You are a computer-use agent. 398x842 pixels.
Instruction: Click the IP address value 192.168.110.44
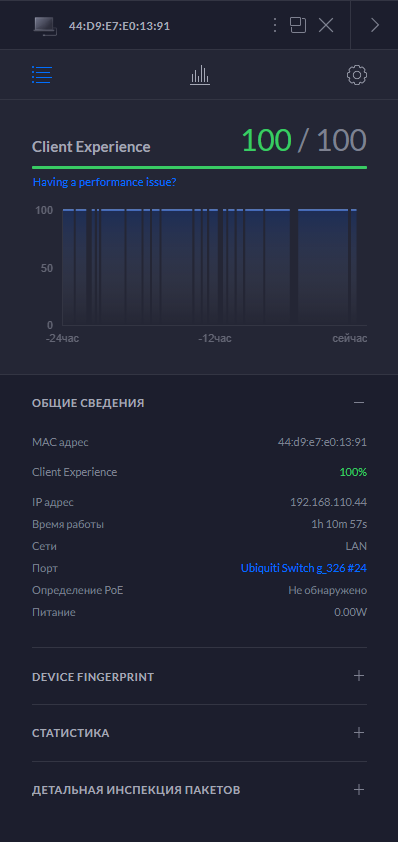click(x=328, y=502)
